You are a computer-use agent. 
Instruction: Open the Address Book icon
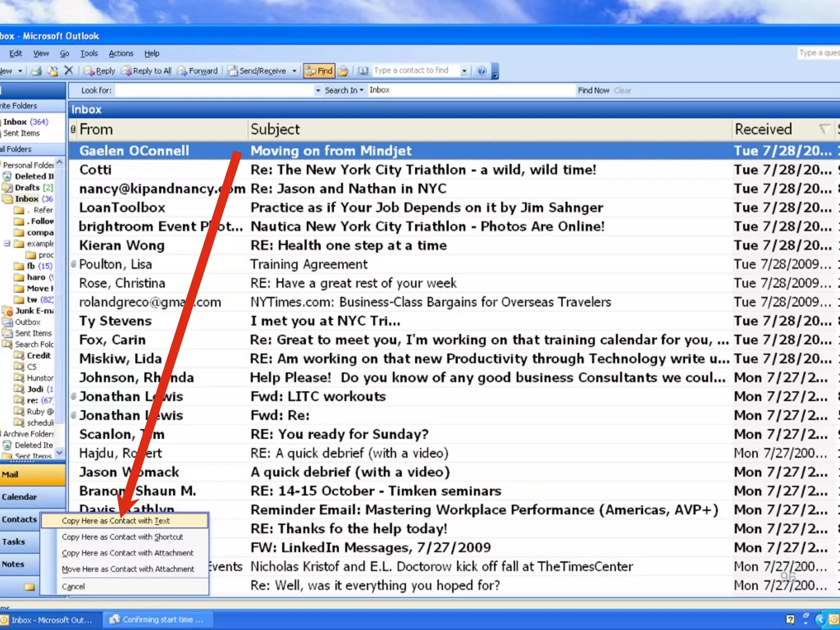[363, 71]
